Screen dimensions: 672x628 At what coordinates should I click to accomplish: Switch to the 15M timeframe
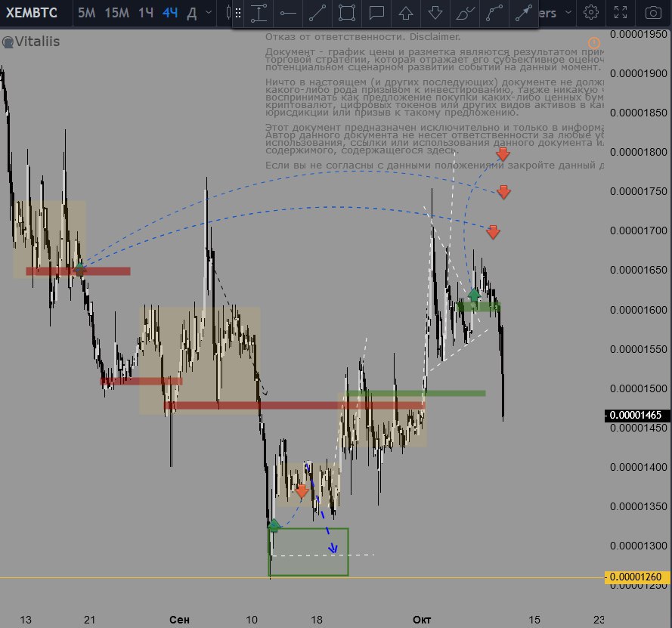tap(116, 13)
